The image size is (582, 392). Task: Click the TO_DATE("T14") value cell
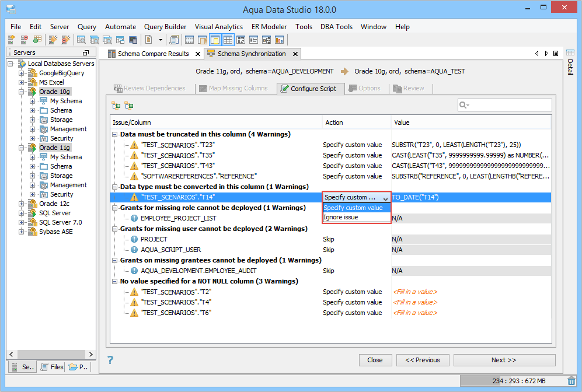tap(471, 197)
